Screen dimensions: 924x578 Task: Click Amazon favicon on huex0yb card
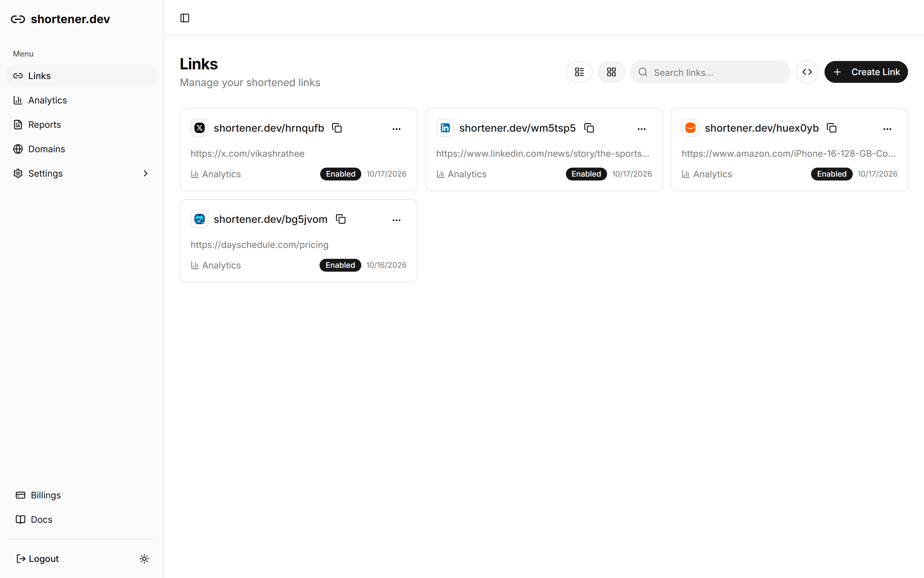pos(690,128)
